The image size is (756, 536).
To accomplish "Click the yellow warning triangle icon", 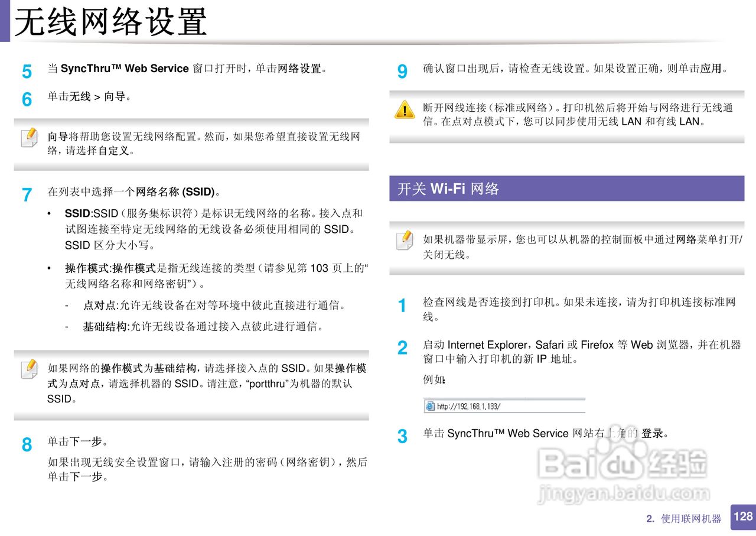I will [x=405, y=109].
